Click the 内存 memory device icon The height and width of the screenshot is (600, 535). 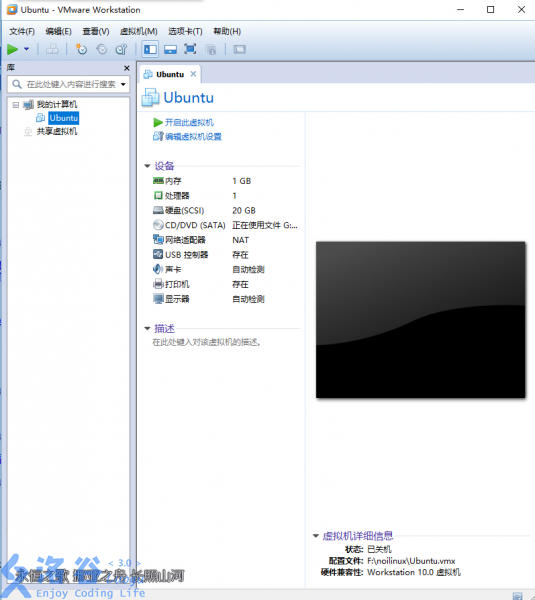point(158,181)
